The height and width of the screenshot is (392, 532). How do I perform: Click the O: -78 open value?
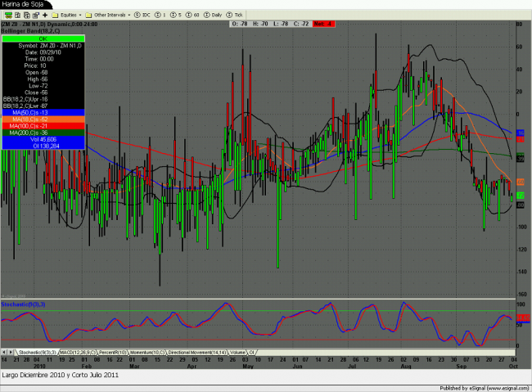click(240, 24)
